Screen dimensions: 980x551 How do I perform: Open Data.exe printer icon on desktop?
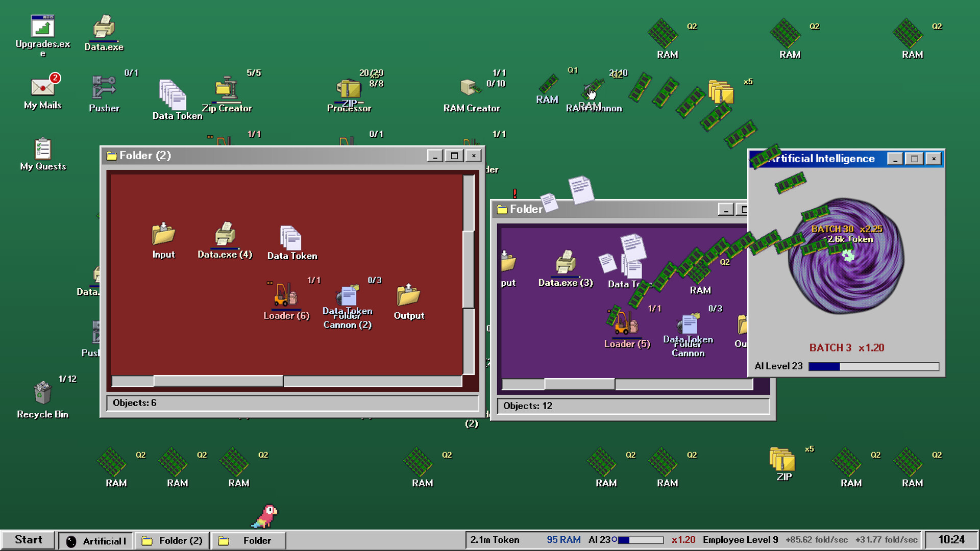point(104,27)
